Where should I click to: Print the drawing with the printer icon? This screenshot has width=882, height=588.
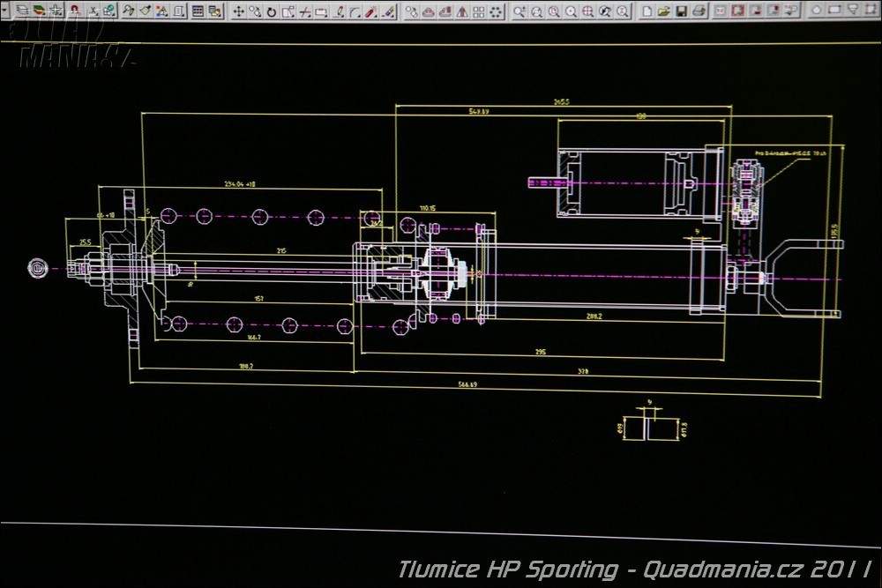[x=699, y=11]
